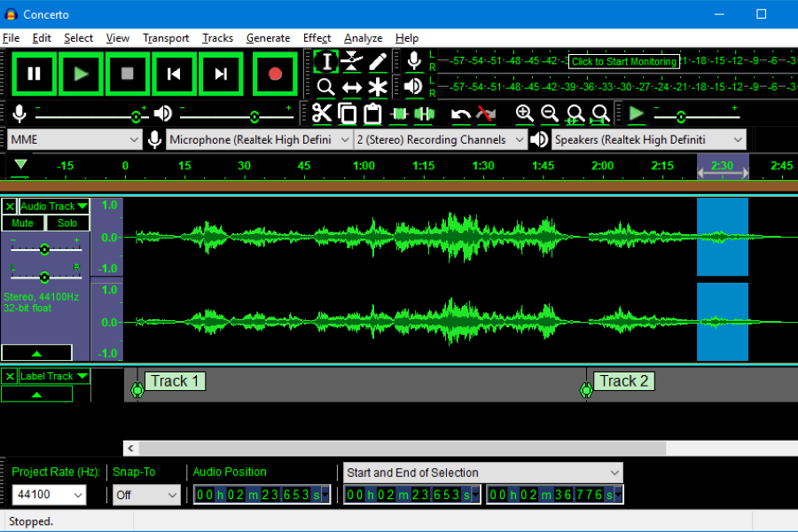Open the Label Track dropdown menu
The width and height of the screenshot is (798, 532).
[x=54, y=376]
